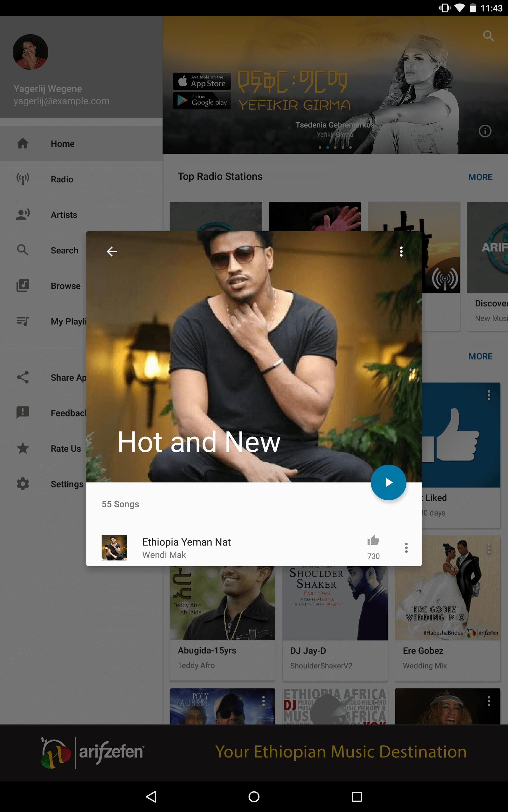
Task: Click MORE next to Top Radio Stations
Action: coord(480,177)
